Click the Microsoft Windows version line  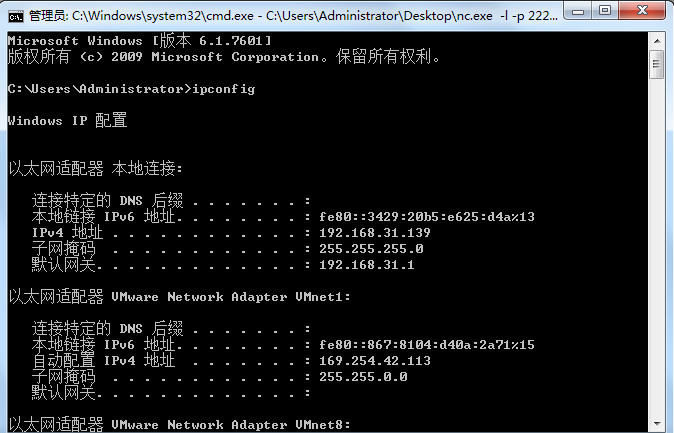tap(138, 39)
